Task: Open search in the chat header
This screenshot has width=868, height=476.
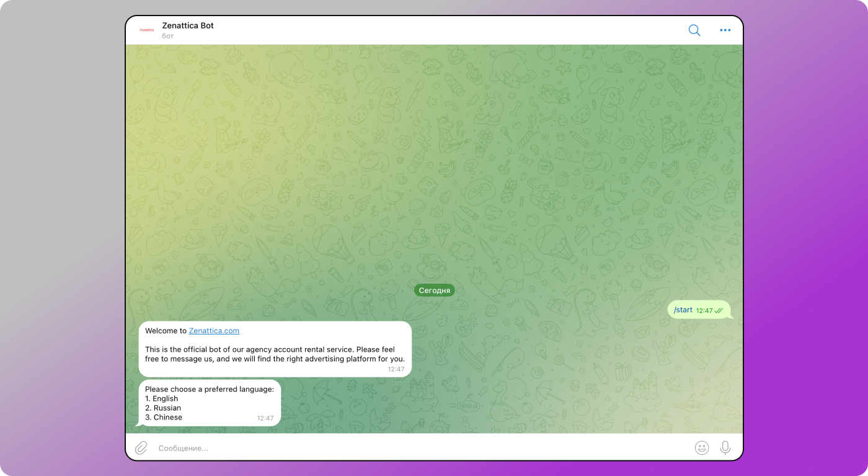Action: (x=694, y=30)
